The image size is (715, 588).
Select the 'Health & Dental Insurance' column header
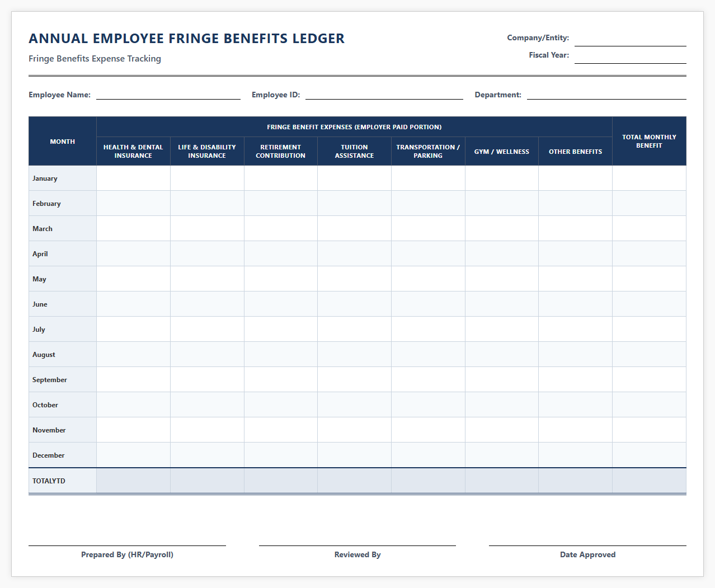(133, 151)
